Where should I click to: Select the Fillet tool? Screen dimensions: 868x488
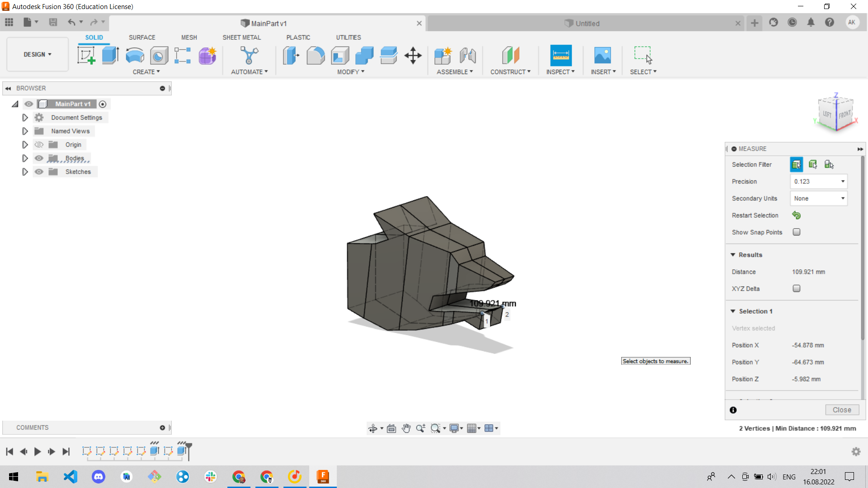click(316, 56)
